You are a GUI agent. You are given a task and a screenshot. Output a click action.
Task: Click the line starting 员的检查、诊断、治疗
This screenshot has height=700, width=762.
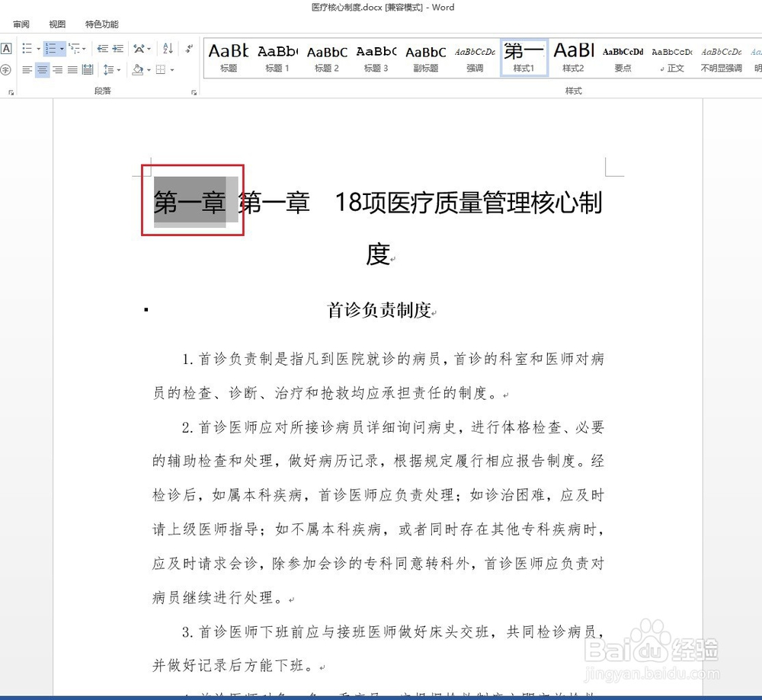[325, 393]
